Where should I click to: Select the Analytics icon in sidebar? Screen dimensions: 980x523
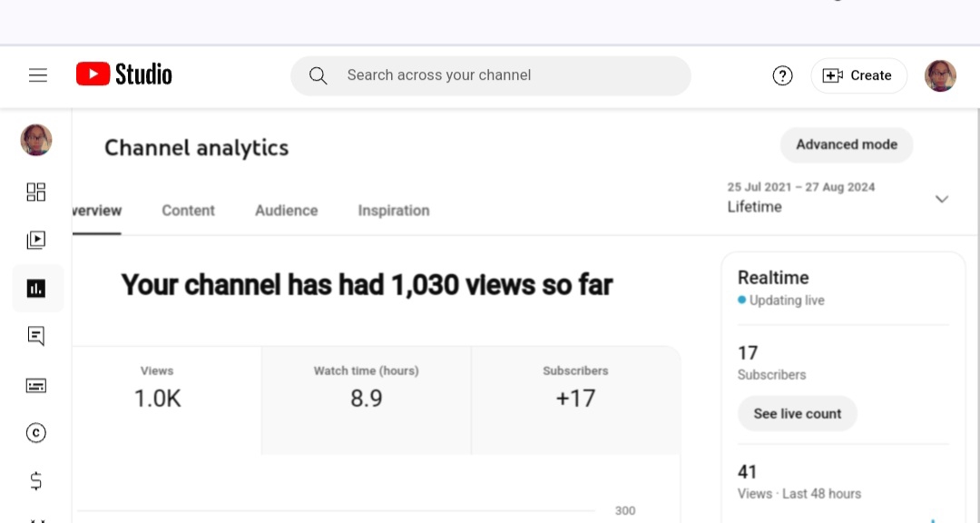tap(36, 289)
